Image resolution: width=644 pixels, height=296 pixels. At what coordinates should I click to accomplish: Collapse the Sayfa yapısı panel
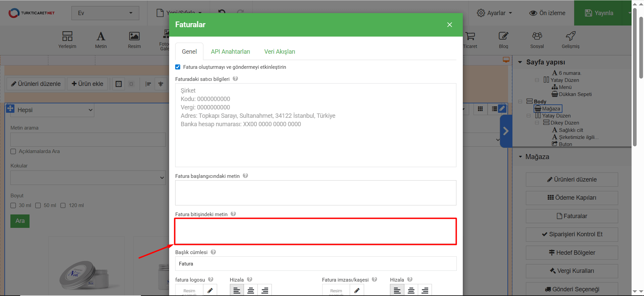(520, 62)
